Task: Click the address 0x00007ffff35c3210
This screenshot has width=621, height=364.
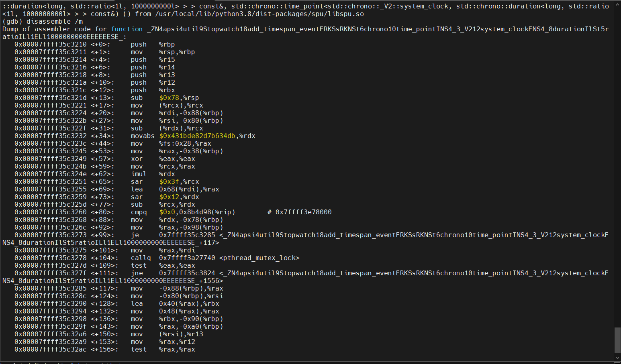Action: [x=50, y=44]
